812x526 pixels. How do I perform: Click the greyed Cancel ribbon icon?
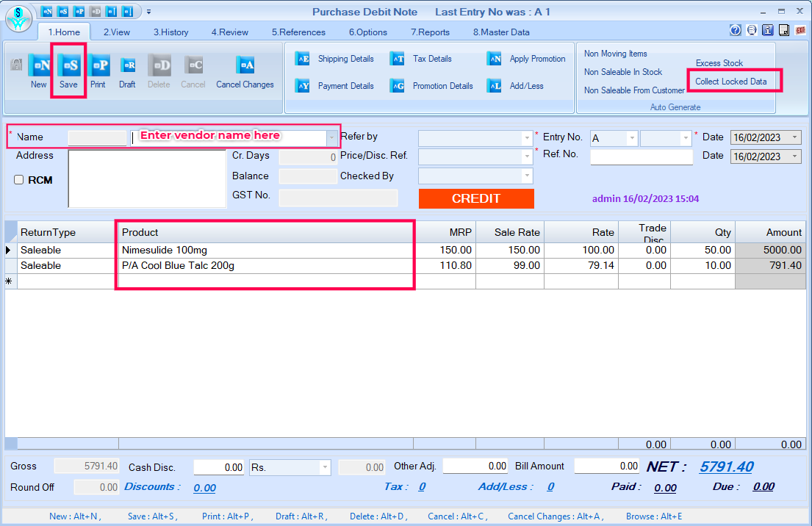(193, 66)
